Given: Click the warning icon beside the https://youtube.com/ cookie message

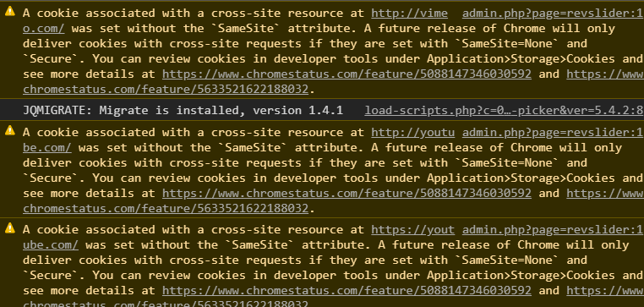Looking at the screenshot, I should pyautogui.click(x=10, y=228).
